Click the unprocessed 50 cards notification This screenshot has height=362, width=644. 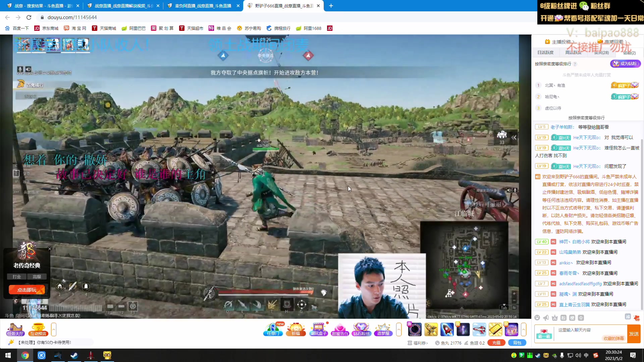pos(50,342)
